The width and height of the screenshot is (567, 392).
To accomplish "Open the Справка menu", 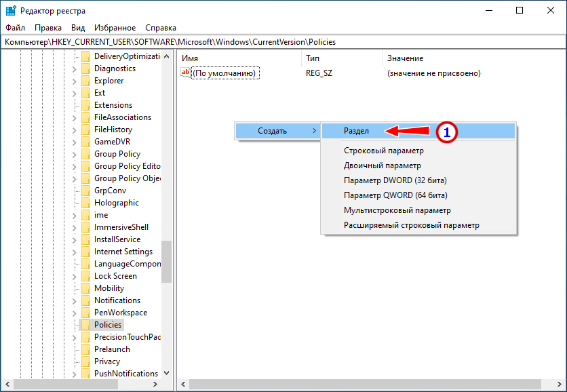I will [x=161, y=28].
